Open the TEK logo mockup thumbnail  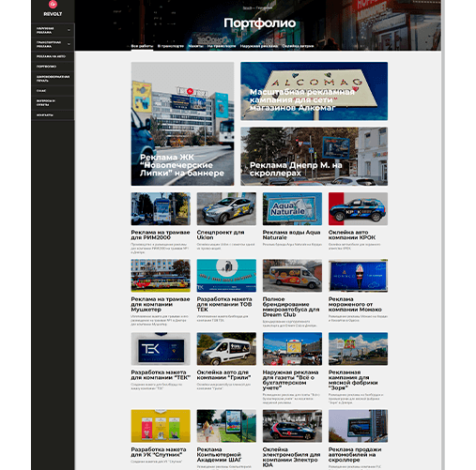tap(161, 349)
